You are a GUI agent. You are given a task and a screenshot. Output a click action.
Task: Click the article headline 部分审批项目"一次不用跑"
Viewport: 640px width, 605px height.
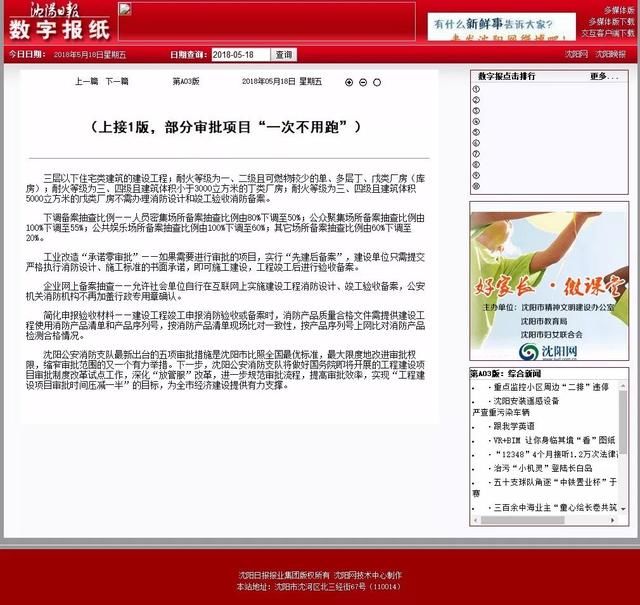point(225,127)
